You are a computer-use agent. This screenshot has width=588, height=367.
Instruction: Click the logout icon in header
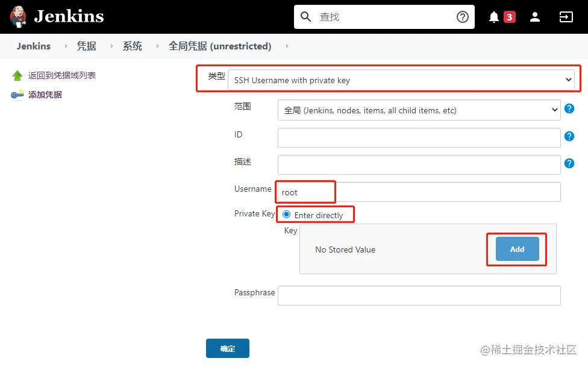[566, 17]
